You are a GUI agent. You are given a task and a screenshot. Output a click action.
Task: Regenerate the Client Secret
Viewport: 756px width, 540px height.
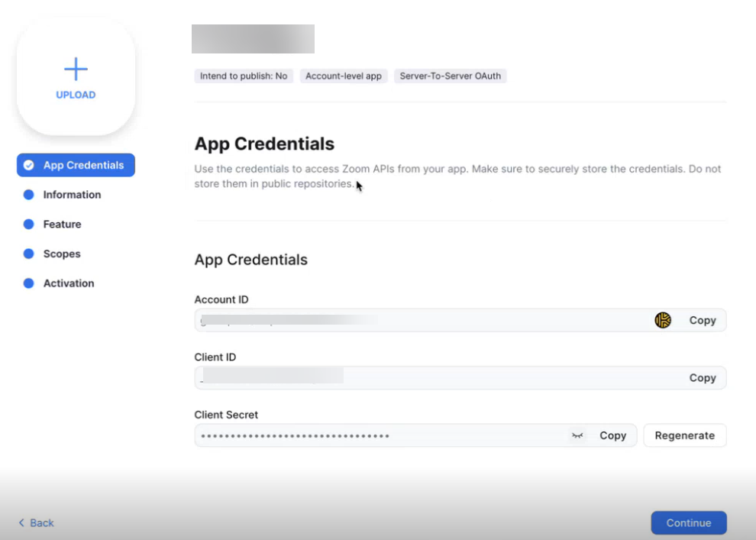point(685,435)
